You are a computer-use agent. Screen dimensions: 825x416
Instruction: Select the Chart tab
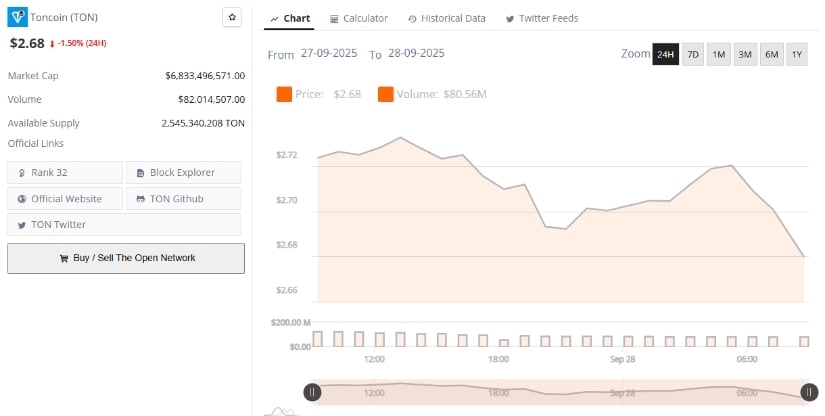[x=290, y=18]
